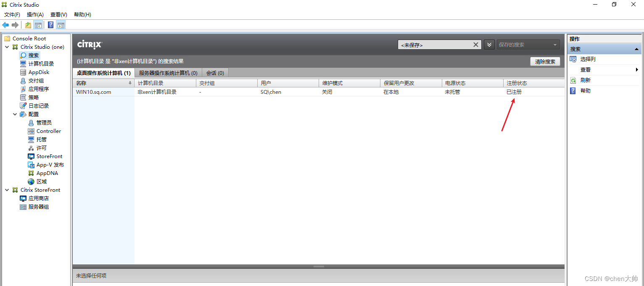Screen dimensions: 644x286
Task: Collapse the 配置 tree node
Action: coord(15,114)
